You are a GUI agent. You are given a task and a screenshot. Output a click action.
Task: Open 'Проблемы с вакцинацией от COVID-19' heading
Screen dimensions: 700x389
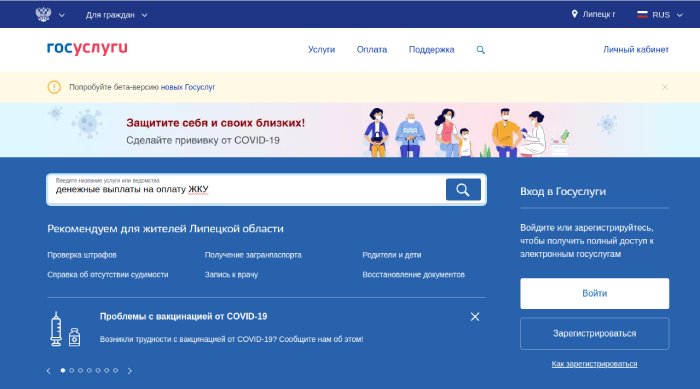click(x=183, y=317)
